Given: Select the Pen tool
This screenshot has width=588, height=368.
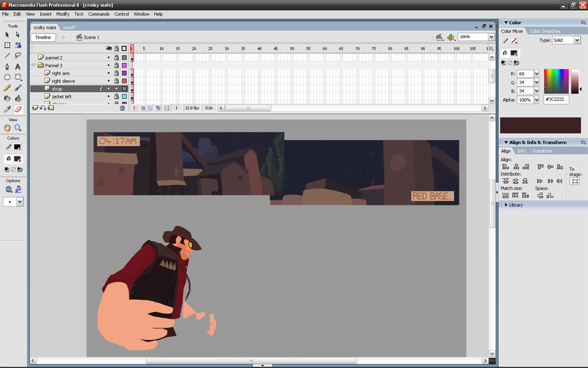Looking at the screenshot, I should pos(7,67).
